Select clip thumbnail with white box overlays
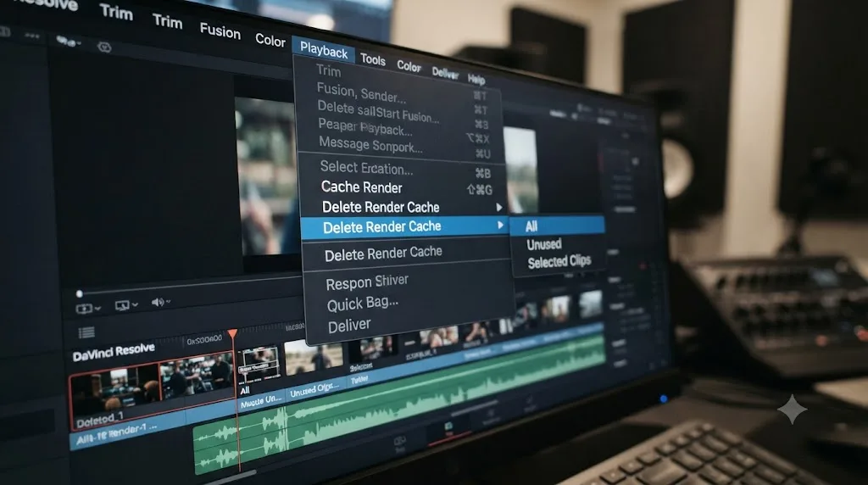868x485 pixels. click(x=258, y=365)
